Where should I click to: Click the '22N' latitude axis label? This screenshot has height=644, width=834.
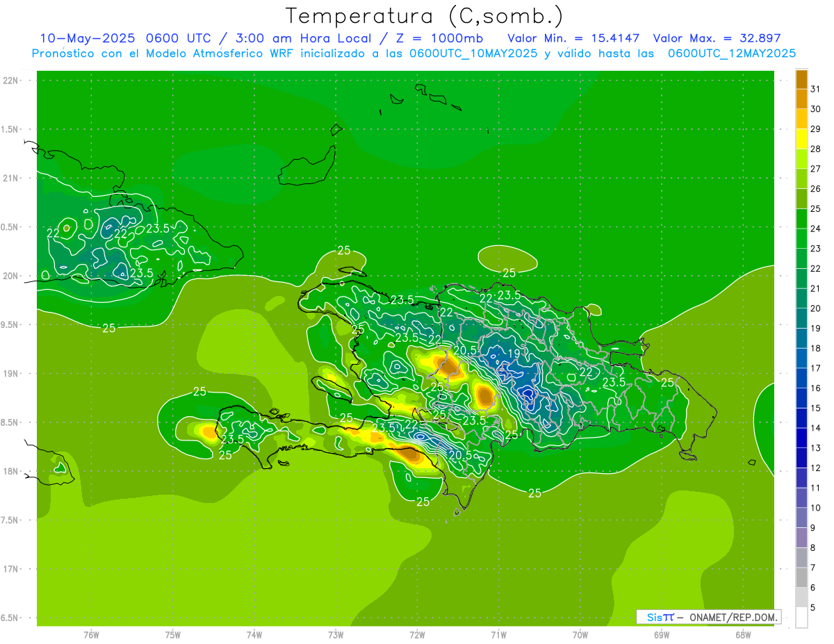[11, 81]
